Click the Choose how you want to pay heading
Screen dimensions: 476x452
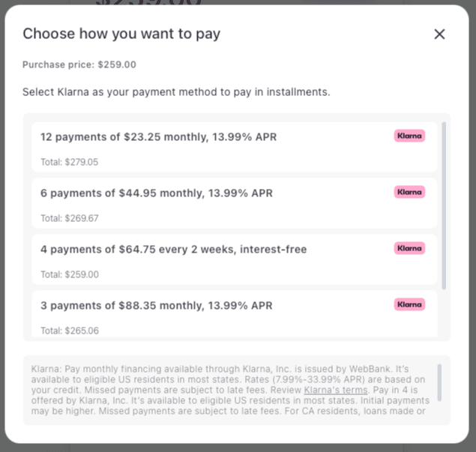coord(121,34)
